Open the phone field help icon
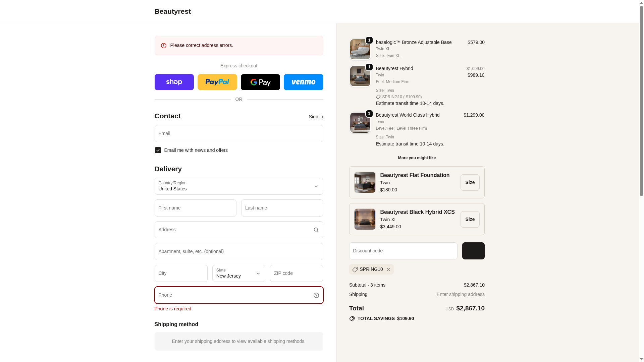This screenshot has height=362, width=644. coord(316,295)
